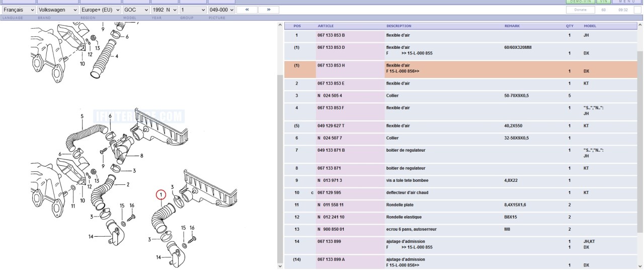Viewport: 644px width, 270px height.
Task: Open the Model dropdown showing GOC
Action: tap(136, 10)
